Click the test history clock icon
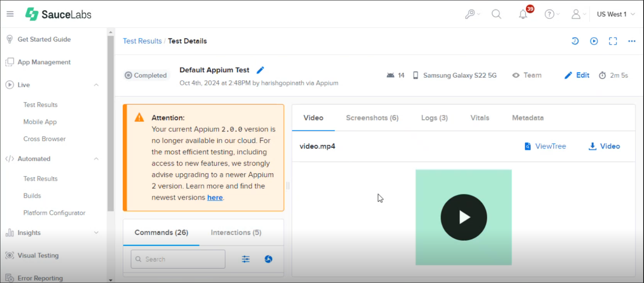644x283 pixels. pos(575,41)
